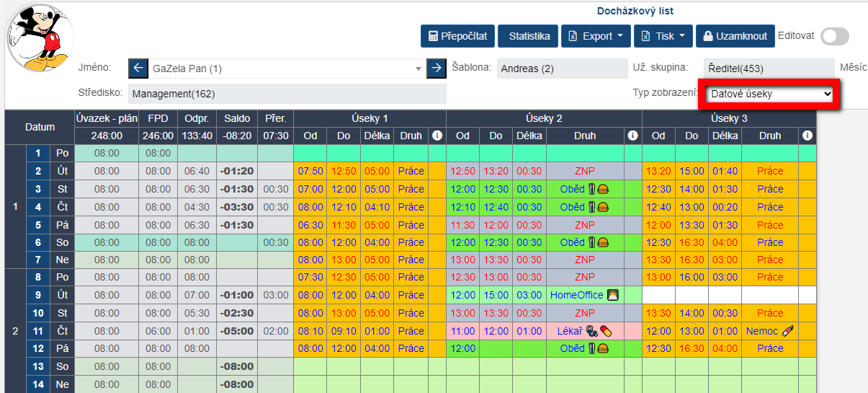Image resolution: width=868 pixels, height=393 pixels.
Task: Click the previous employee arrow button
Action: click(138, 69)
